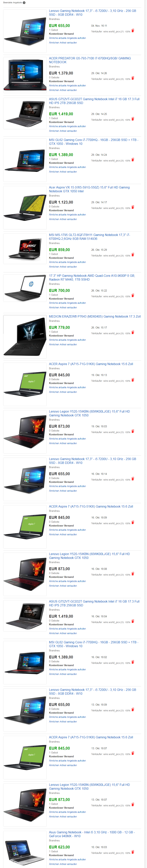Image resolution: width=147 pixels, height=868 pixels.
Task: Click Ähnlichen Artikel verkaufen under ACER PREDATOR
Action: [63, 90]
